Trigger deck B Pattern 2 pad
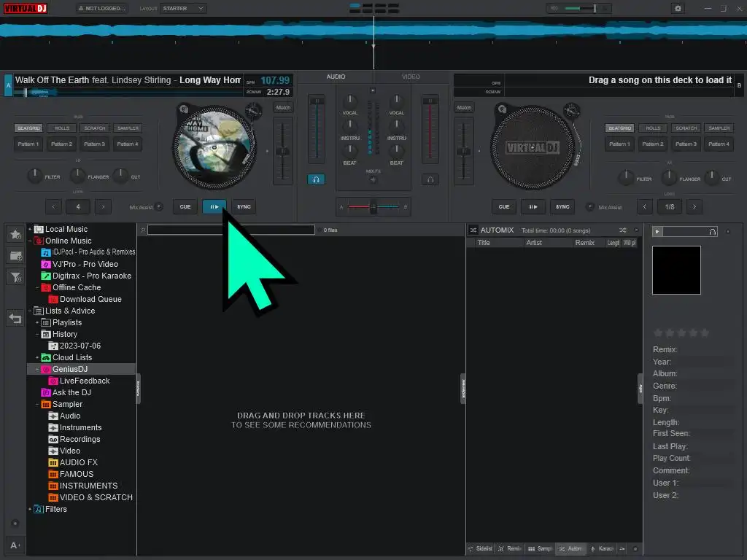This screenshot has height=560, width=747. (653, 144)
